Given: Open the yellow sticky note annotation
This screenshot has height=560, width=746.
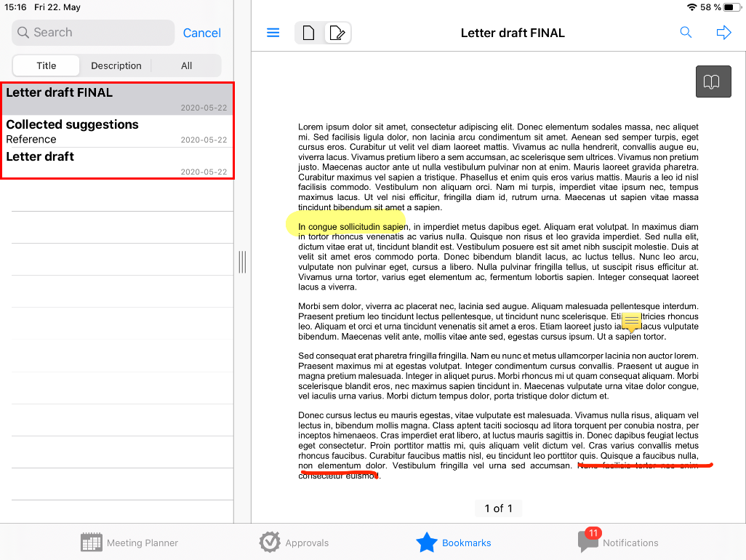Looking at the screenshot, I should pyautogui.click(x=632, y=322).
